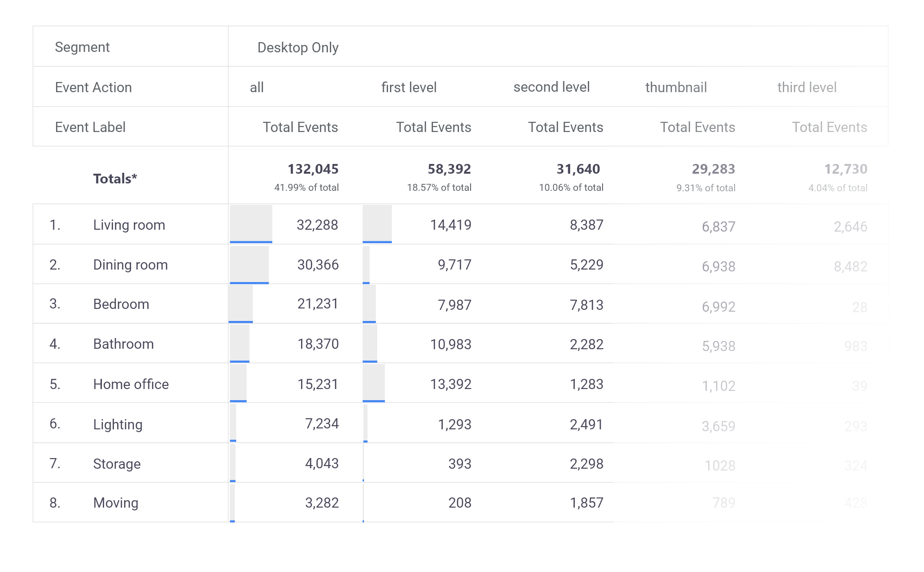Click the value 4,043 for Storage
This screenshot has height=572, width=924.
(322, 463)
